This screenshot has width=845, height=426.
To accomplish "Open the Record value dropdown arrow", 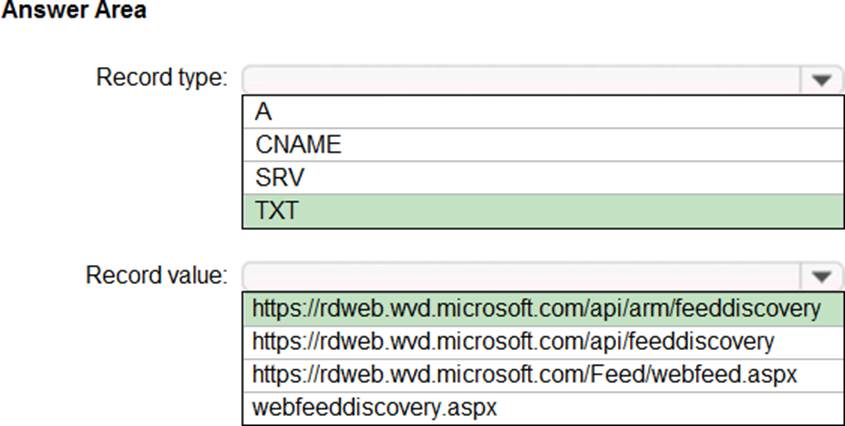I will tap(821, 277).
